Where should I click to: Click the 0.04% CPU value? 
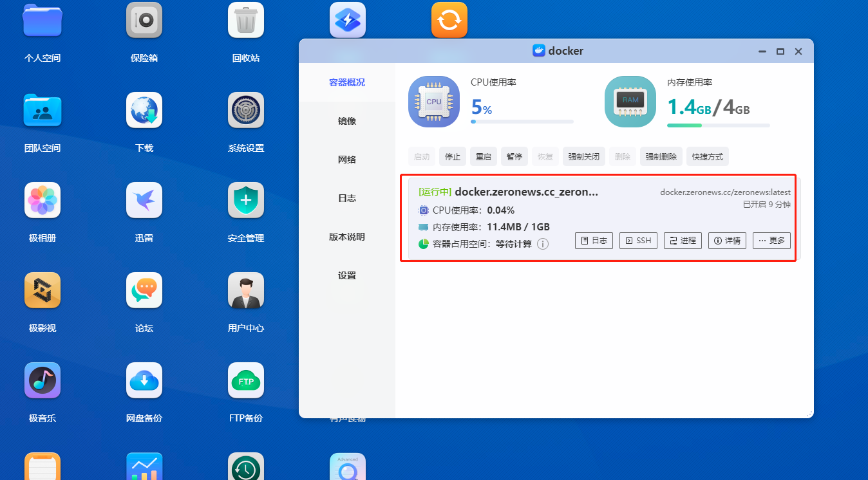point(501,210)
